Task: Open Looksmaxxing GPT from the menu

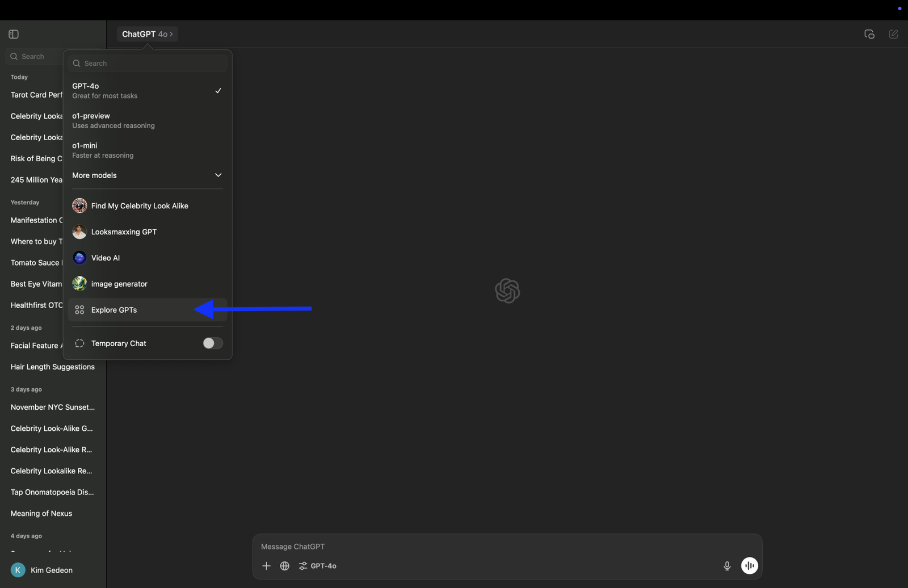Action: pyautogui.click(x=148, y=232)
